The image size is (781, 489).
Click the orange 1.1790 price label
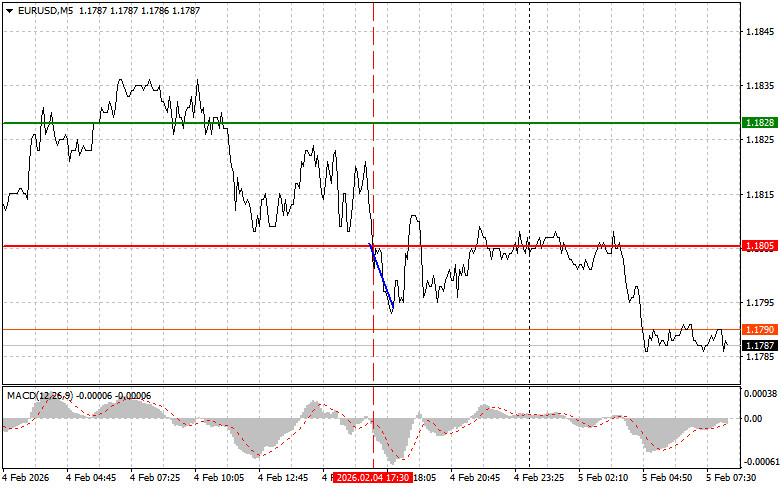point(757,329)
